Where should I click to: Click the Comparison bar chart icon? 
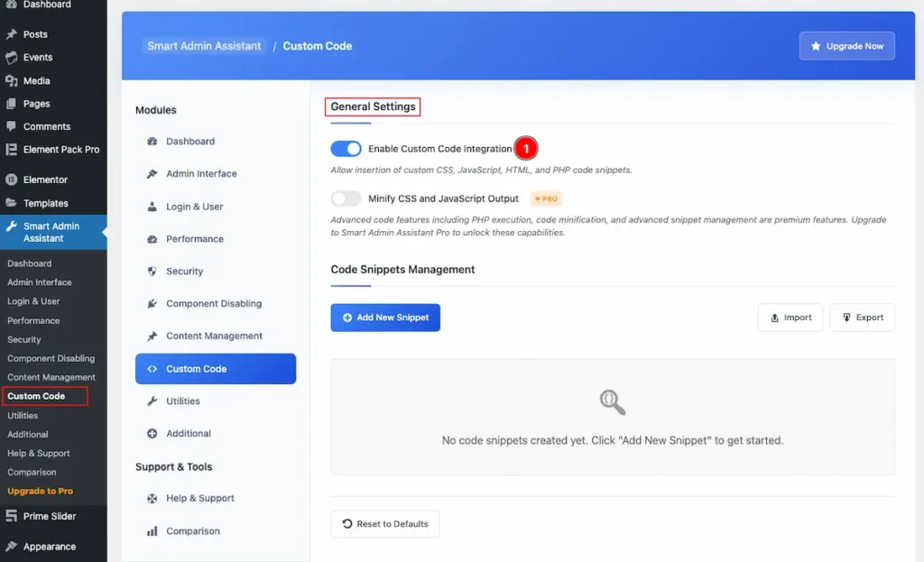coord(152,531)
